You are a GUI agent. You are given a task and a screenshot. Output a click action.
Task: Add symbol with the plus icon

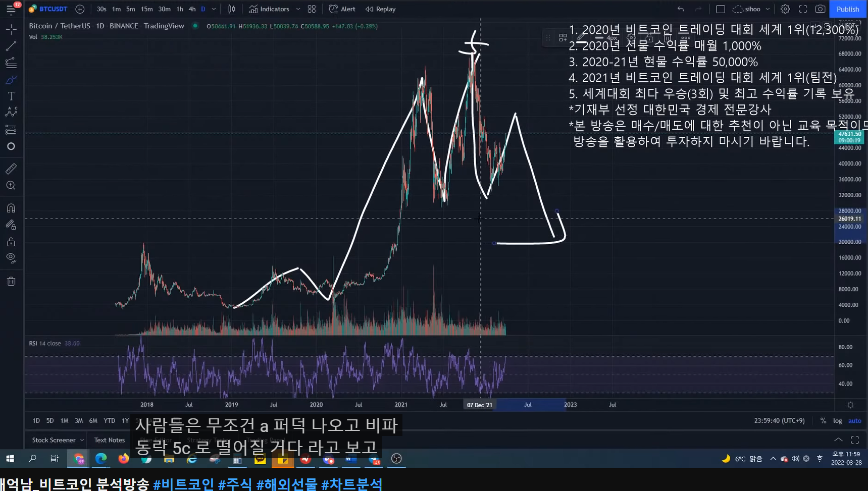[x=80, y=9]
